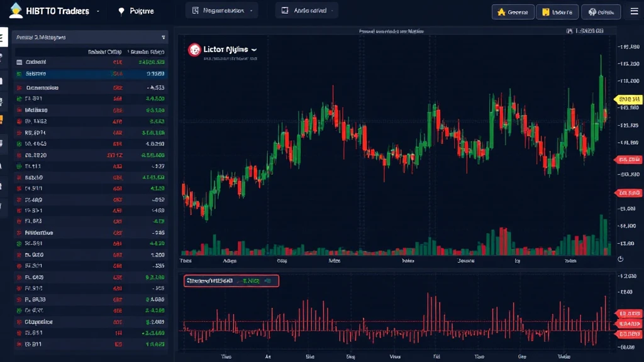Click the HIBT Traders logo icon
644x362 pixels.
[16, 11]
